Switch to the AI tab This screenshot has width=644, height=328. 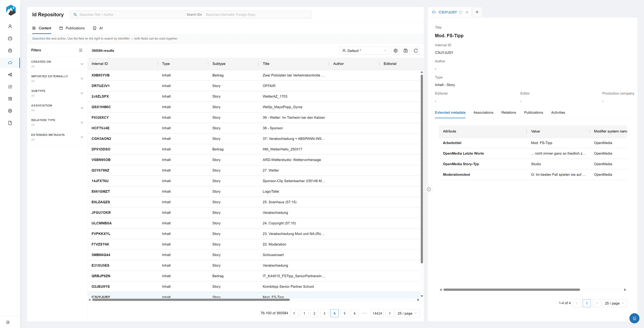pos(98,28)
